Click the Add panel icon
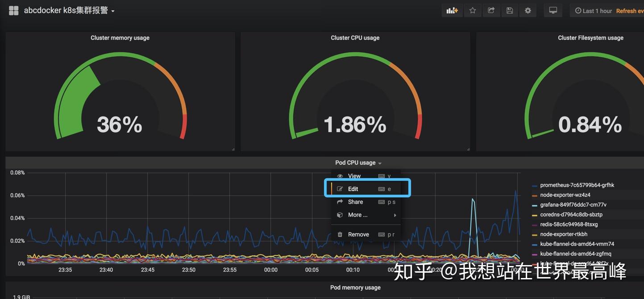Image resolution: width=644 pixels, height=299 pixels. pos(452,10)
